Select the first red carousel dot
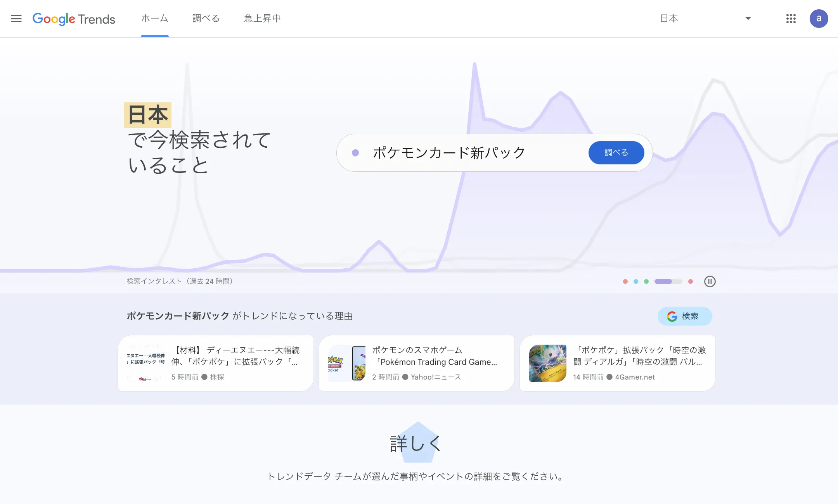Image resolution: width=838 pixels, height=504 pixels. pos(625,281)
